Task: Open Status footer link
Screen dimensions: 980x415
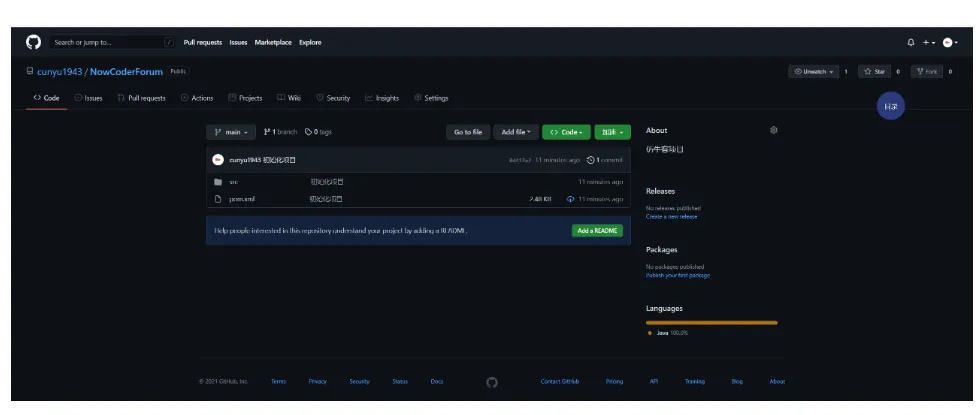Action: click(400, 381)
